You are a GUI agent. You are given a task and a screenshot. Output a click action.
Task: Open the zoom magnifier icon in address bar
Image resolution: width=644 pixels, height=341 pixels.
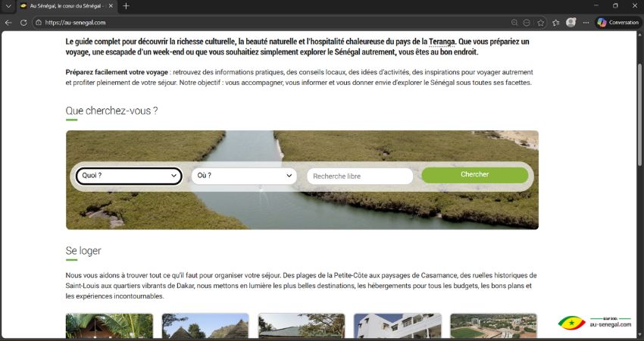514,23
